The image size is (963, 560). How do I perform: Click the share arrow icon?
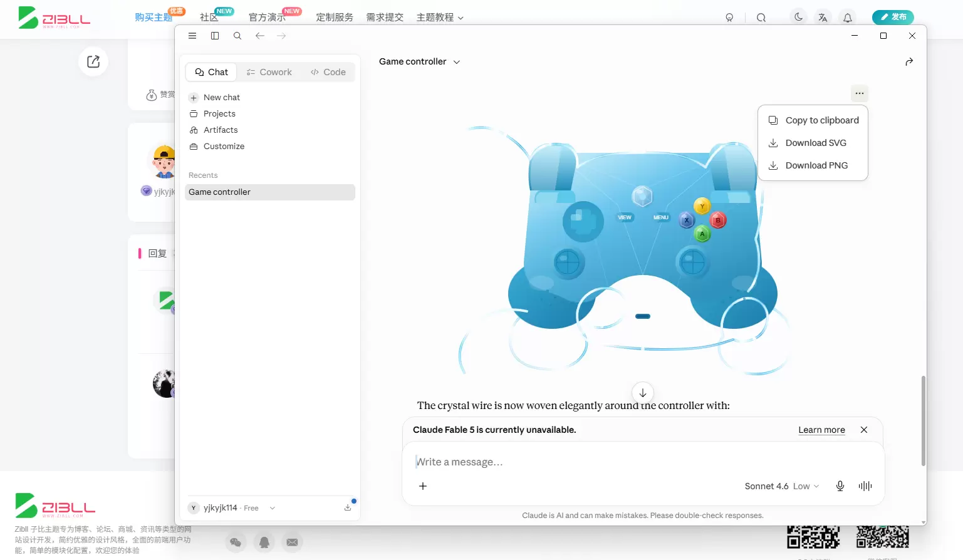[x=909, y=61]
